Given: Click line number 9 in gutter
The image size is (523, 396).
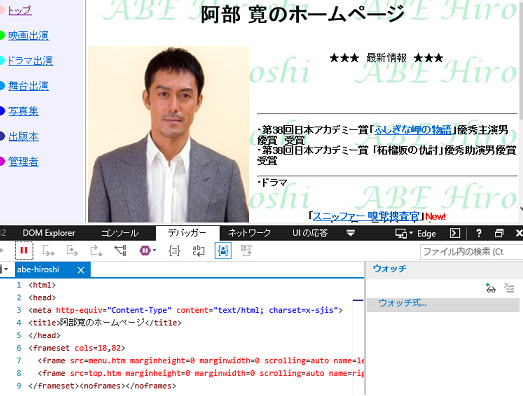Looking at the screenshot, I should 19,386.
